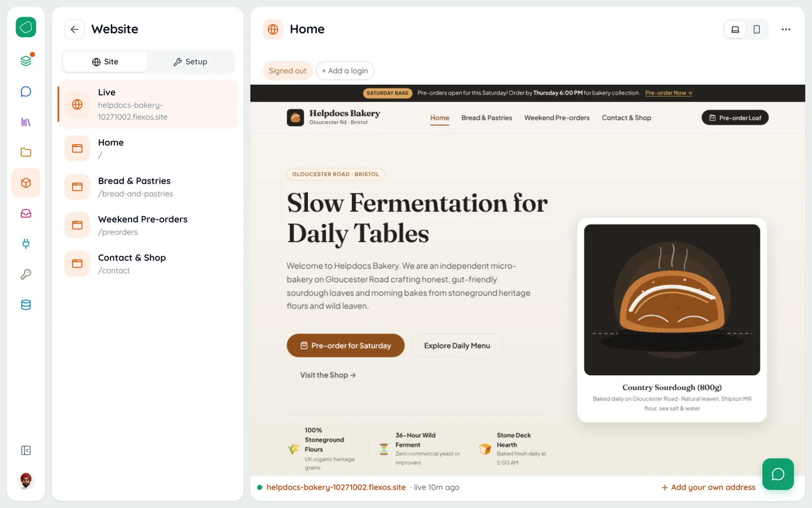Click Home in the bakery navigation
Image resolution: width=812 pixels, height=508 pixels.
click(439, 118)
